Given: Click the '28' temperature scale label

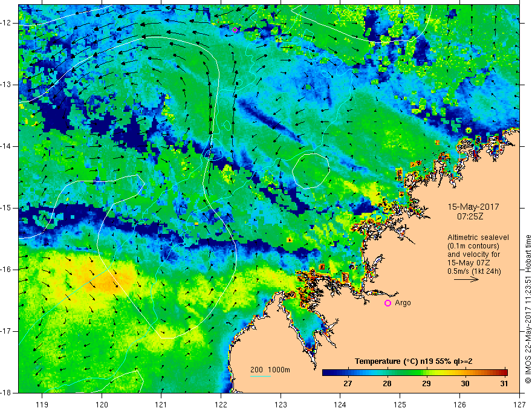Looking at the screenshot, I should (x=387, y=384).
